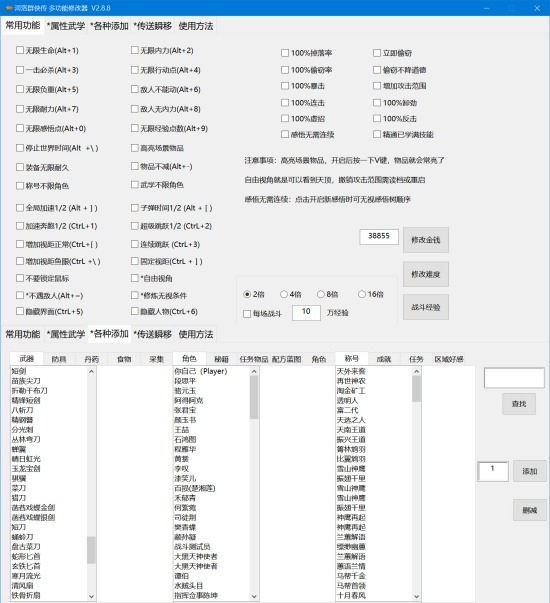Click the 删减 button

pyautogui.click(x=530, y=510)
